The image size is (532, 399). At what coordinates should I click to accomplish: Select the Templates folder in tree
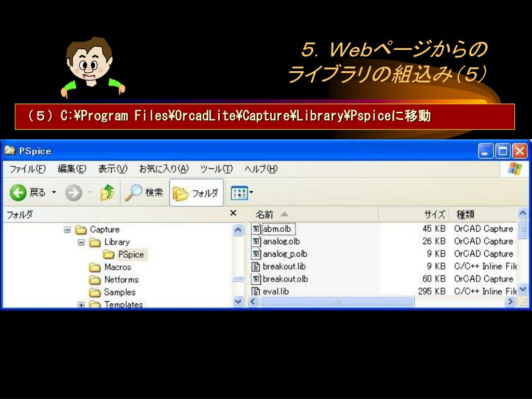(x=124, y=304)
